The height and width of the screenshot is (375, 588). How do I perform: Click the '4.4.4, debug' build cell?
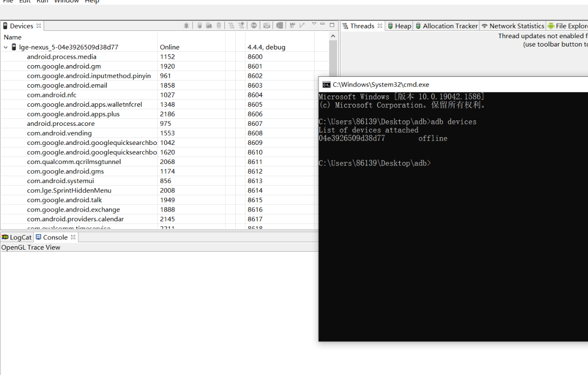266,47
